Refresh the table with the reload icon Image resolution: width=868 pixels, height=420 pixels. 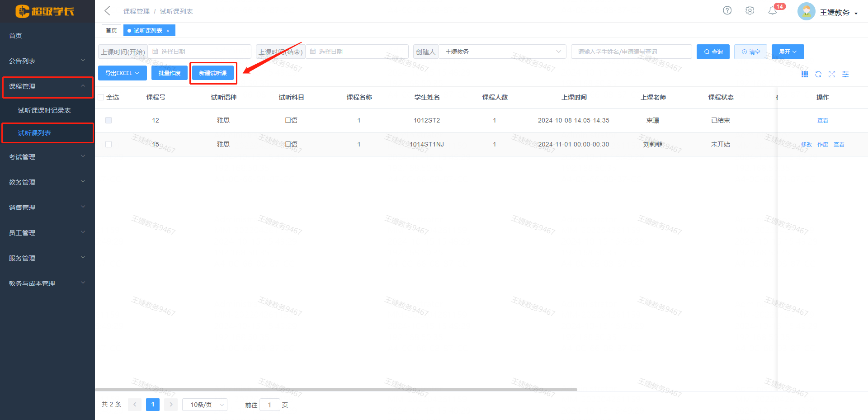click(818, 74)
